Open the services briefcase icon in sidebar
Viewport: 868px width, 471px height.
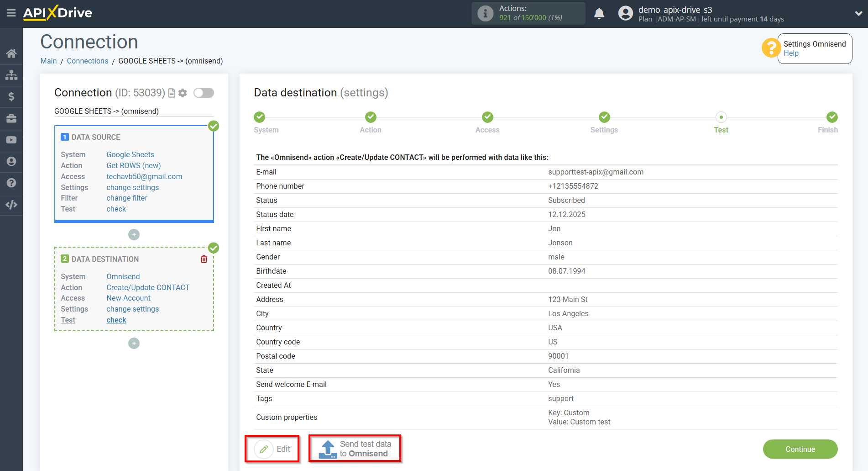(11, 118)
